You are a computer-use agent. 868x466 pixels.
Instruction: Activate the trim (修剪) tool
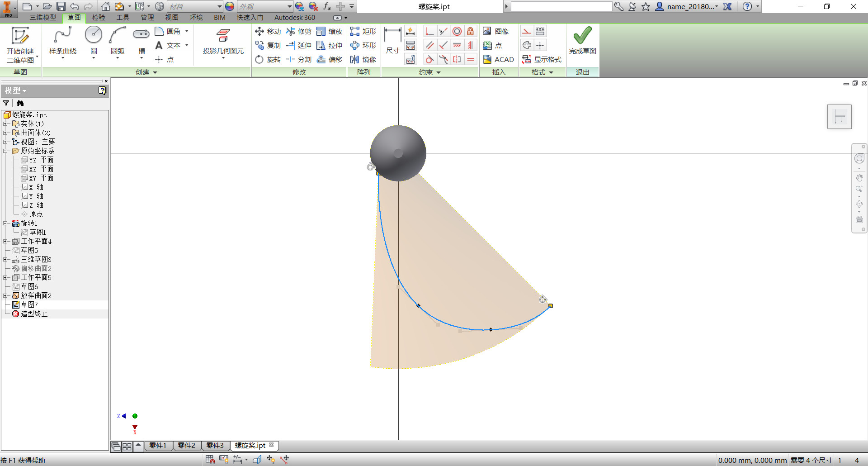click(298, 31)
